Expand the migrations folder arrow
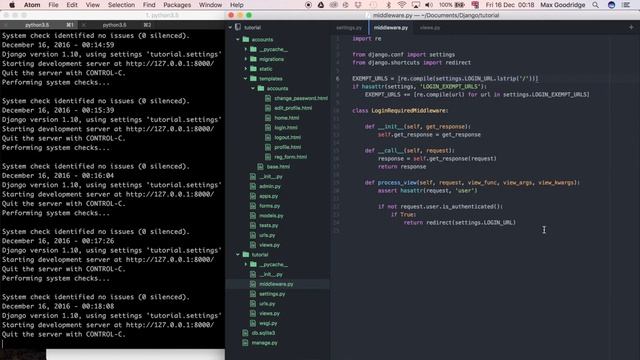The height and width of the screenshot is (360, 640). tap(246, 59)
